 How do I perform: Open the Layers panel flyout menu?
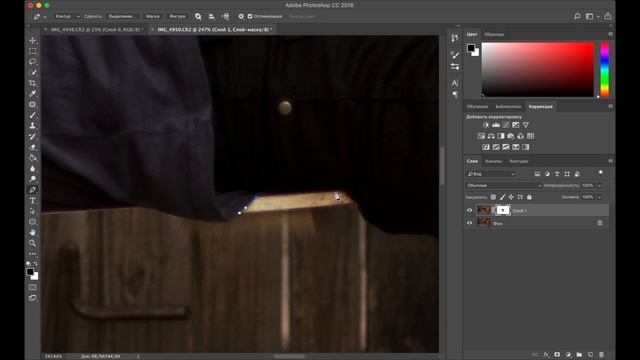click(x=610, y=161)
